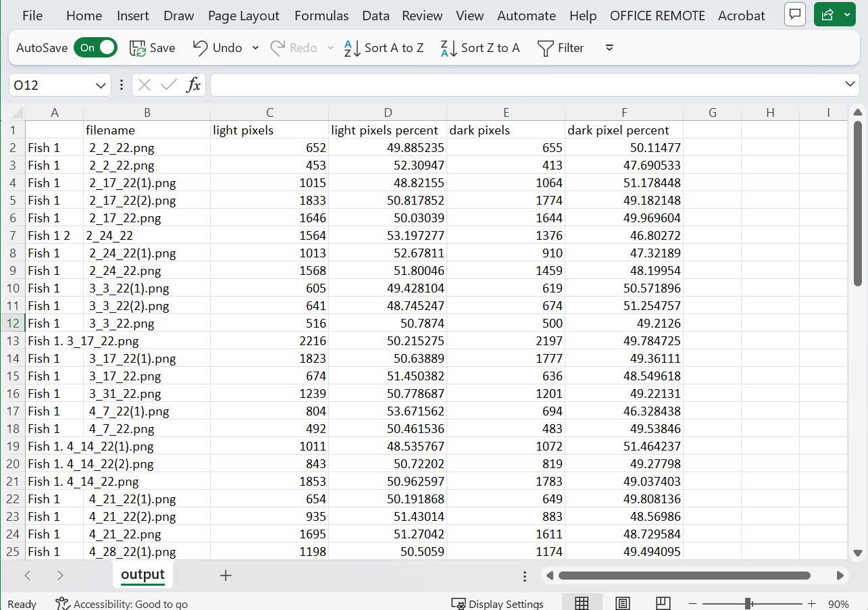Click the Cancel X in the formula bar
The width and height of the screenshot is (868, 610).
(144, 84)
